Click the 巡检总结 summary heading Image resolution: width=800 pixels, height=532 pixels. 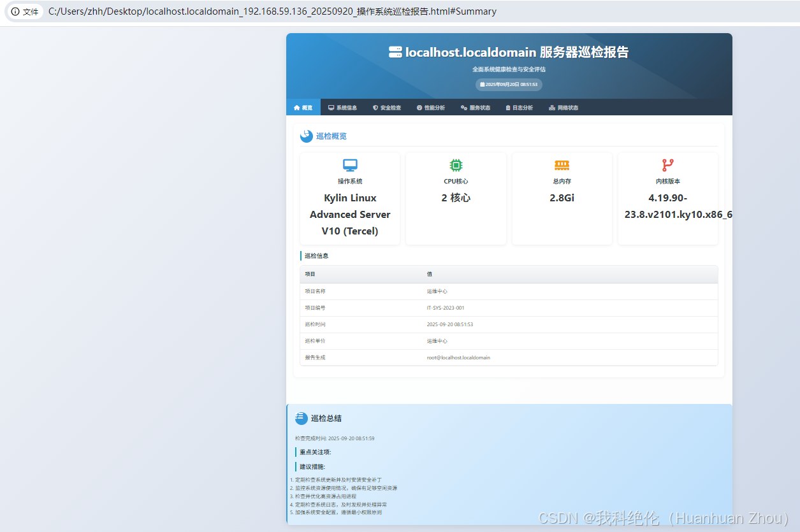[326, 419]
